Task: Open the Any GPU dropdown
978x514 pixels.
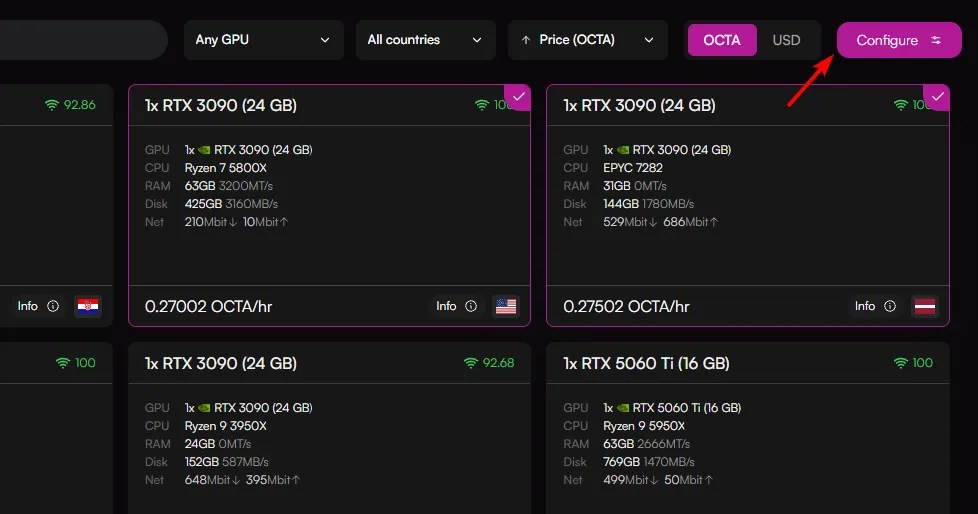Action: coord(263,40)
